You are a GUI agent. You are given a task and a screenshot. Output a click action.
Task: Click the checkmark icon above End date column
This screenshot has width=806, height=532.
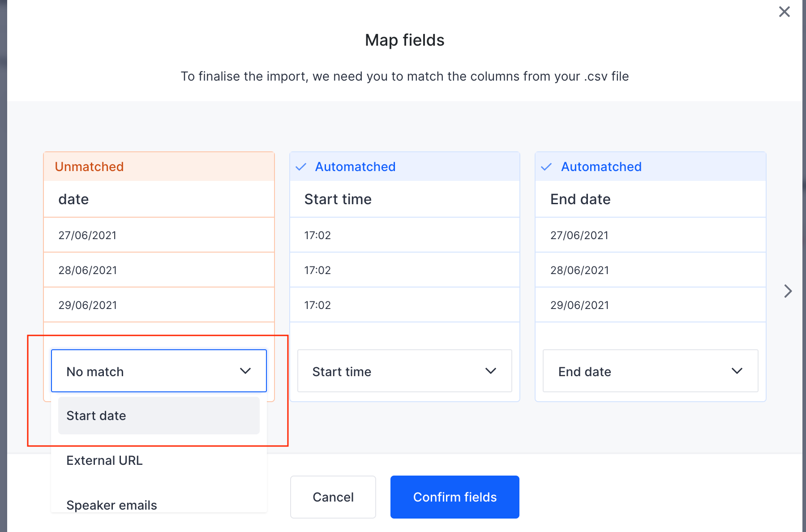[x=546, y=167]
